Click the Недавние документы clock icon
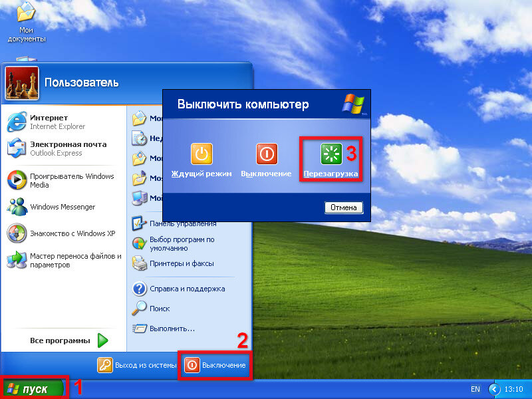The height and width of the screenshot is (399, 532). coord(139,138)
